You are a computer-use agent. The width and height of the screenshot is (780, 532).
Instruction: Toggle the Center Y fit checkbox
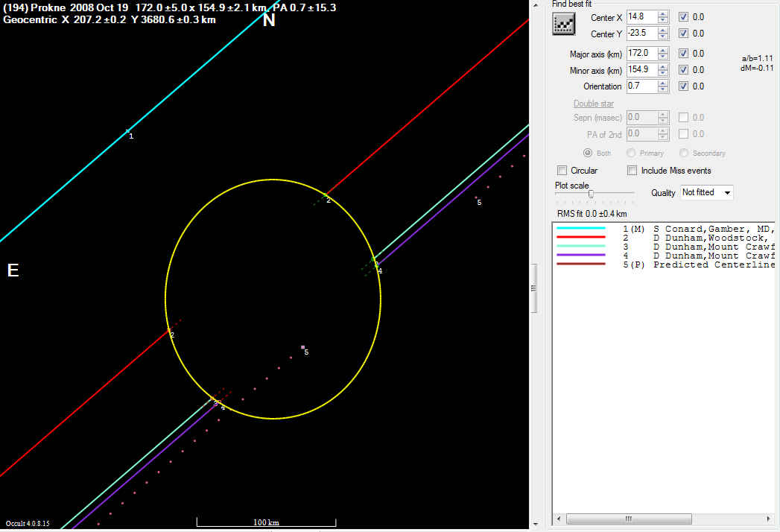683,34
